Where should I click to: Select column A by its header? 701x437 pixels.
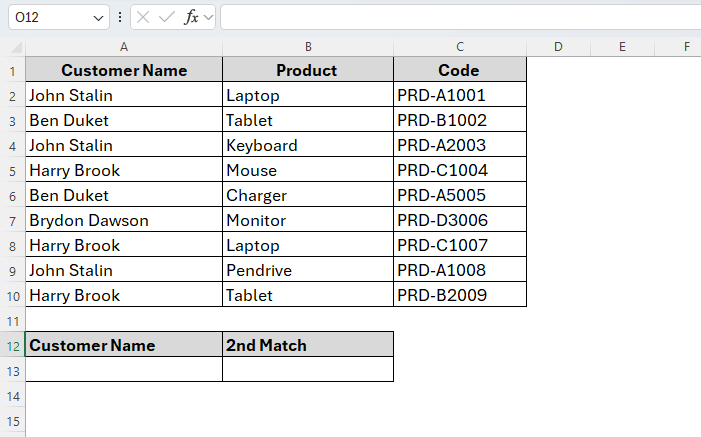124,47
